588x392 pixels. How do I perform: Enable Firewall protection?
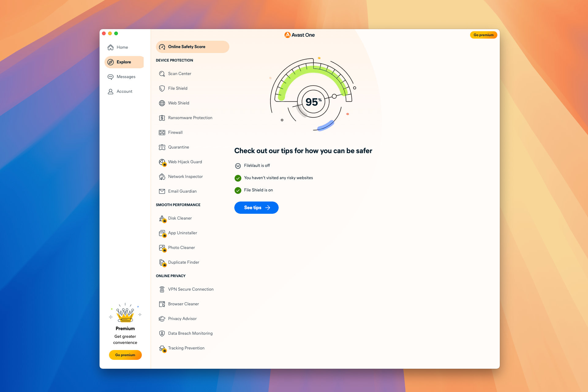175,132
